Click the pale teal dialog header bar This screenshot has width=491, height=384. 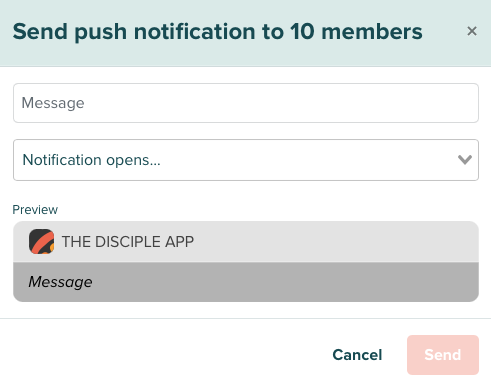coord(245,33)
